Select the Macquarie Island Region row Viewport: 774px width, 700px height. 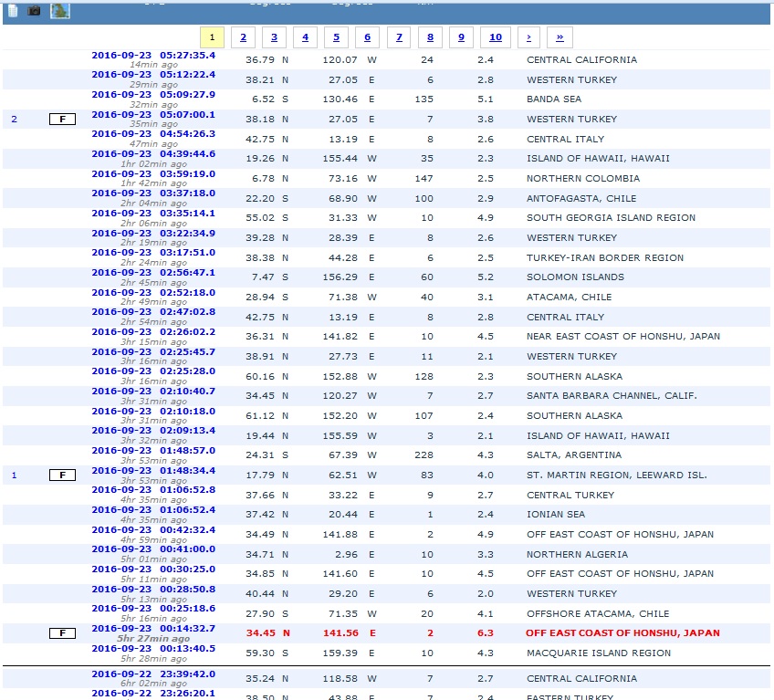(598, 653)
